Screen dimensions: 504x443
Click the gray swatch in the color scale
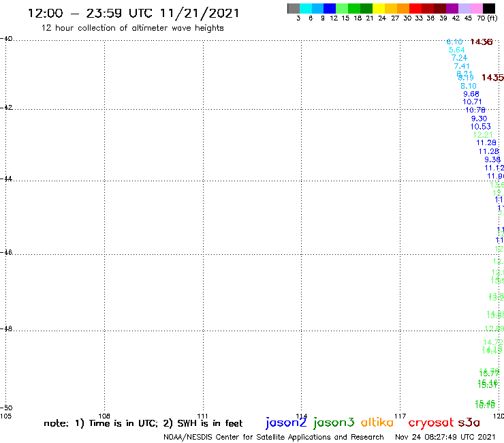[294, 9]
